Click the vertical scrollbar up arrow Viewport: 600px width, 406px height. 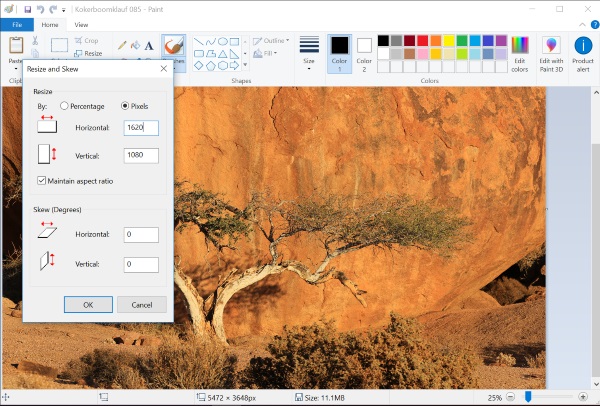pyautogui.click(x=596, y=92)
